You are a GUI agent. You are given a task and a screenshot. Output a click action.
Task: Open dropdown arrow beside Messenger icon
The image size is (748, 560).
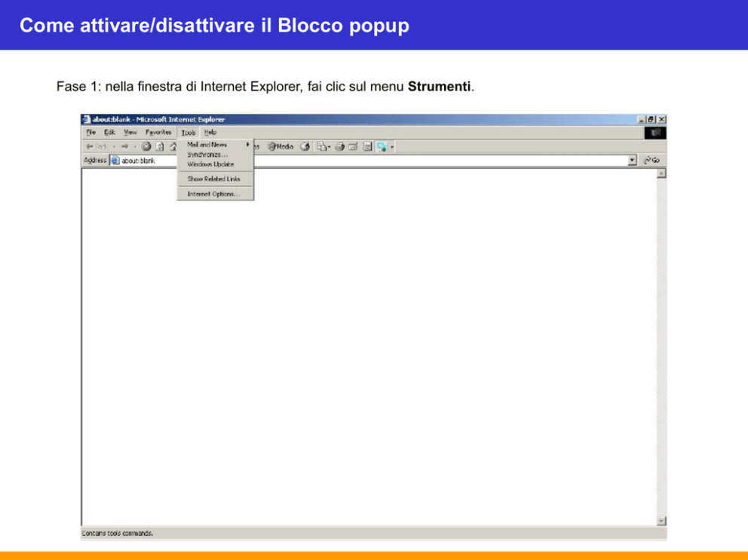point(393,147)
